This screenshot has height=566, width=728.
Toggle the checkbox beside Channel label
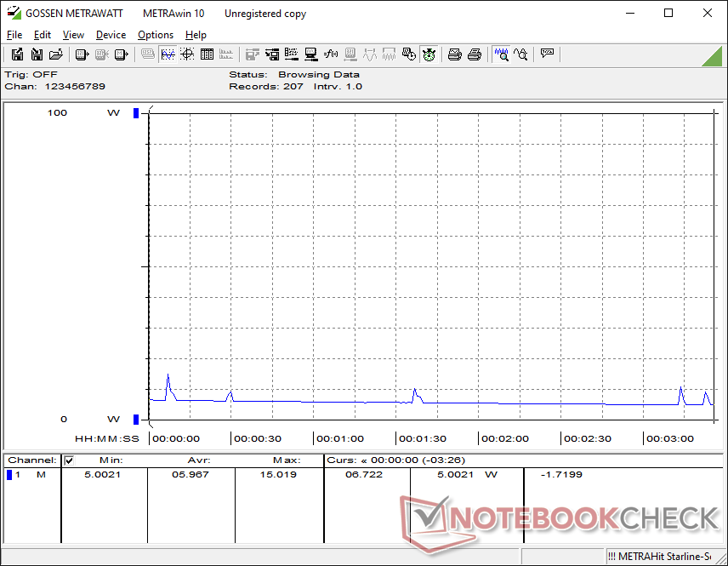click(x=70, y=460)
